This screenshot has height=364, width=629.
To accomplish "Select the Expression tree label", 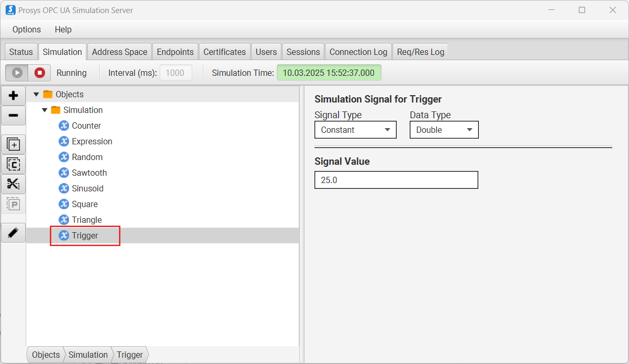I will (92, 141).
